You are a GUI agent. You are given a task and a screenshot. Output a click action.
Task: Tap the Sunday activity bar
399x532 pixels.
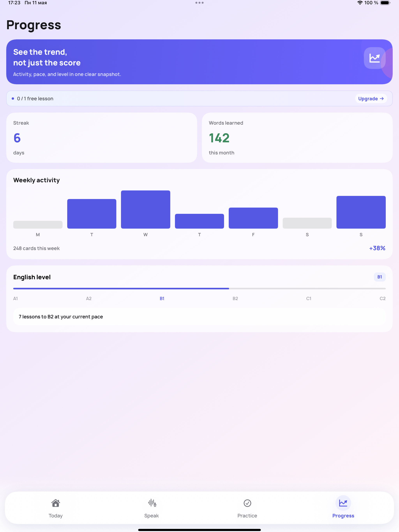(x=361, y=212)
